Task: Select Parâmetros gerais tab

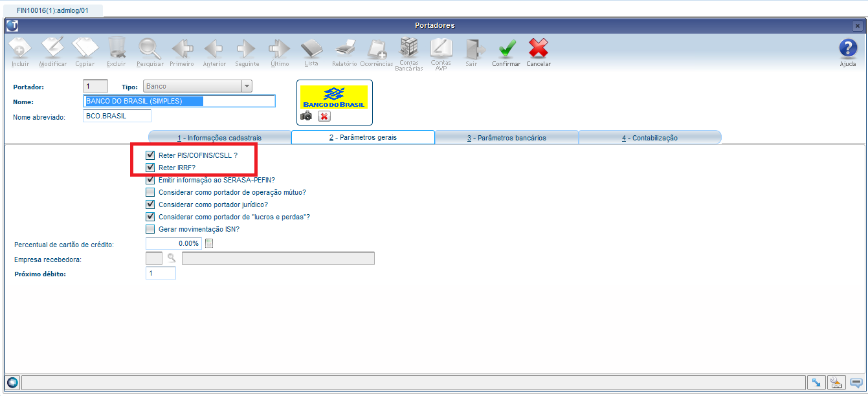Action: point(363,137)
